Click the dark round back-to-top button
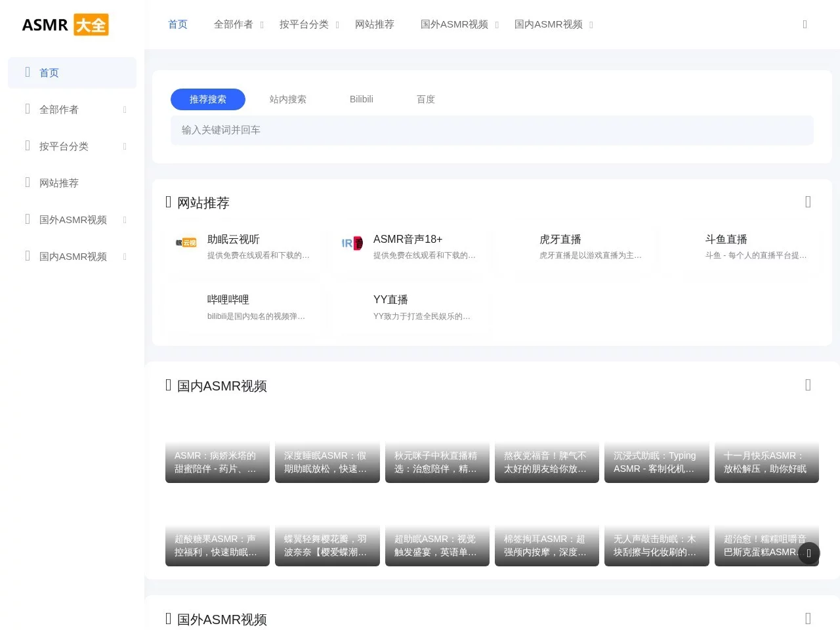This screenshot has width=840, height=630. [x=809, y=553]
